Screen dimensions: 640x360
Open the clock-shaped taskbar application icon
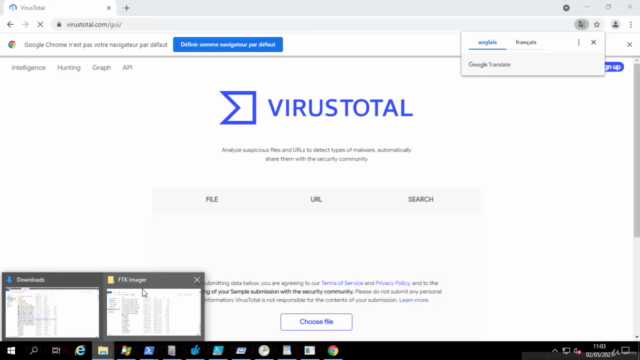(x=264, y=351)
